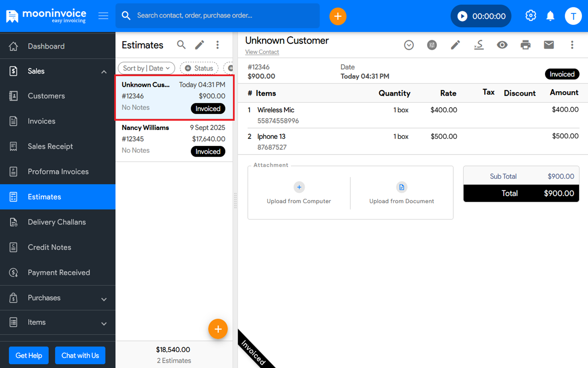
Task: Edit estimate using detail pencil icon
Action: pyautogui.click(x=455, y=45)
